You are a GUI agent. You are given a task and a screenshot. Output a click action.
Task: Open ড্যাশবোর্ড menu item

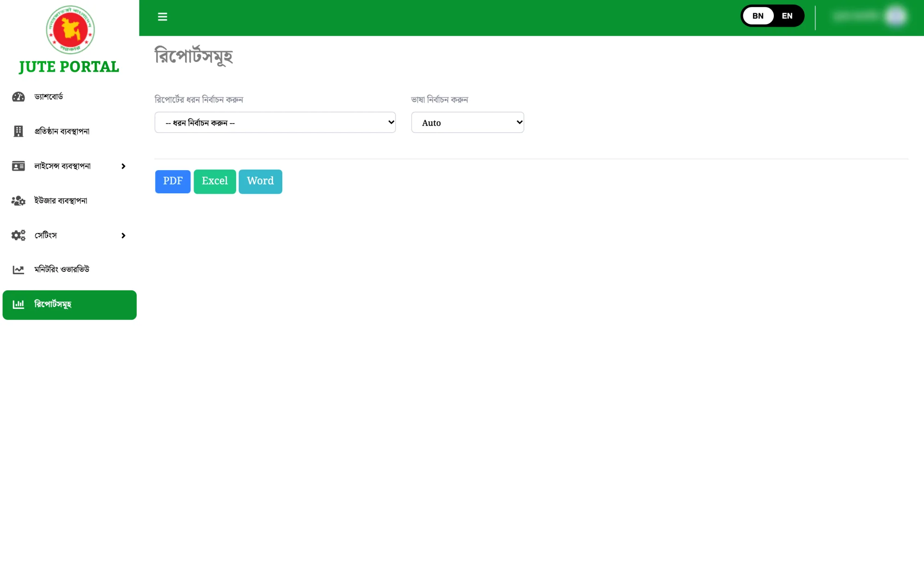pyautogui.click(x=69, y=97)
